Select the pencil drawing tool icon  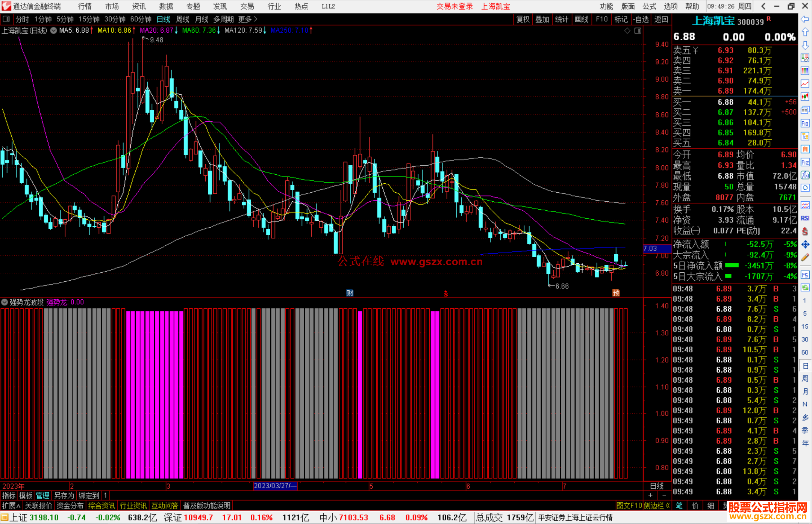tap(805, 258)
